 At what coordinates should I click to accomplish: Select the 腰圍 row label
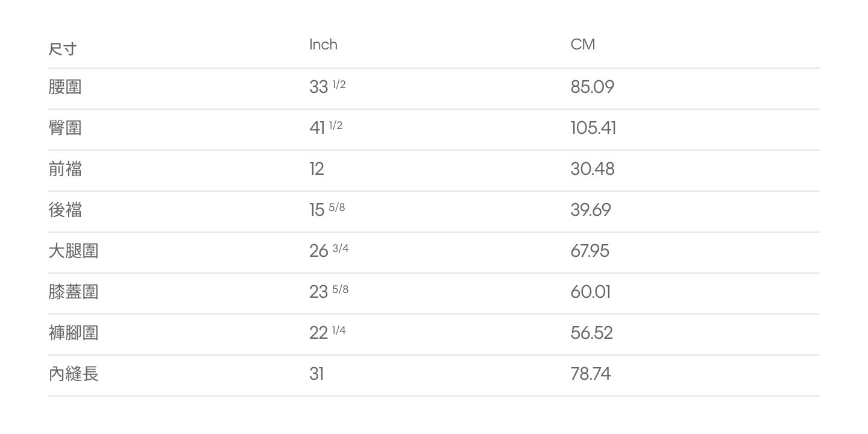65,87
